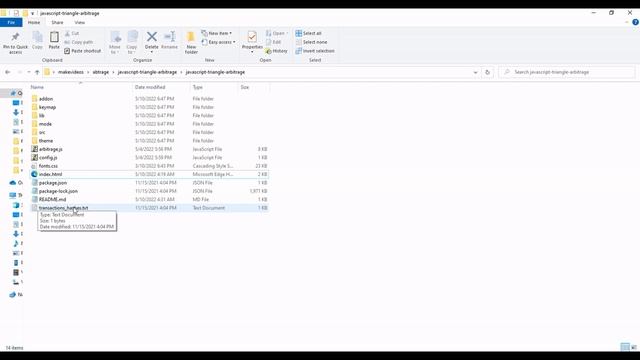640x360 pixels.
Task: Click Cut in Clipboard group
Action: point(72,33)
